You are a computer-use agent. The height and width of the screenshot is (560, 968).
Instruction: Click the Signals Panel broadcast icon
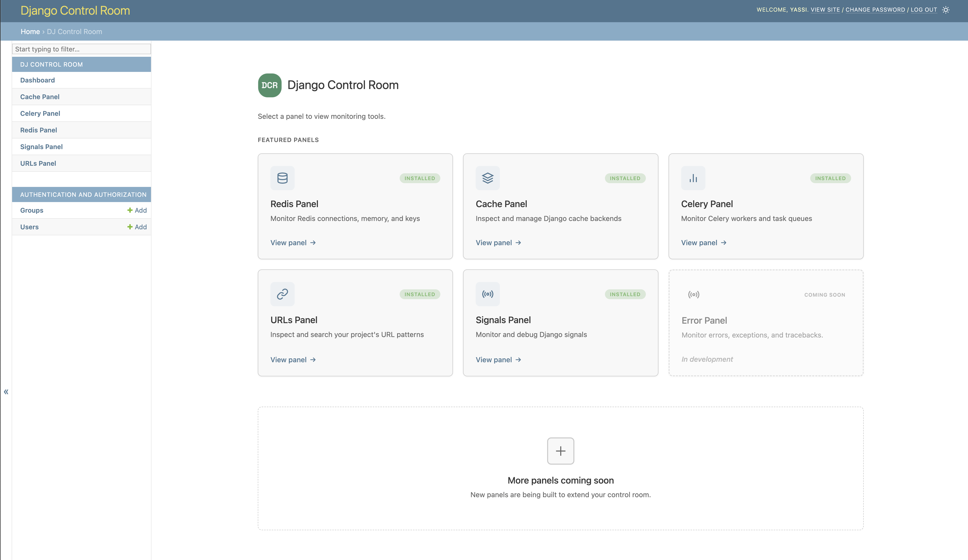pyautogui.click(x=488, y=294)
